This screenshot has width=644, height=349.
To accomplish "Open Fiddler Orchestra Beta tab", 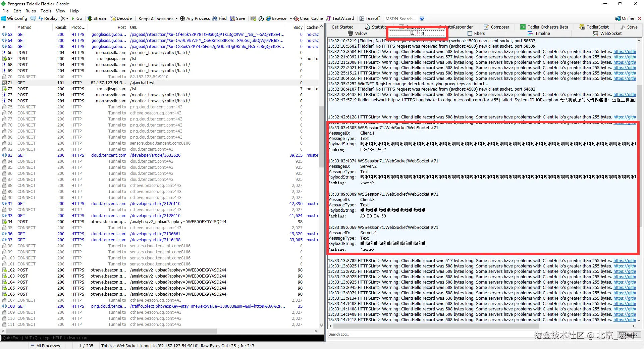I will [x=544, y=27].
